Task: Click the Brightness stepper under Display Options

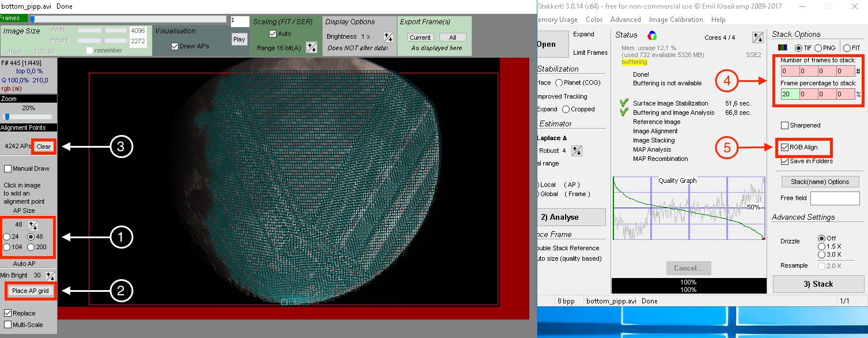Action: click(388, 37)
